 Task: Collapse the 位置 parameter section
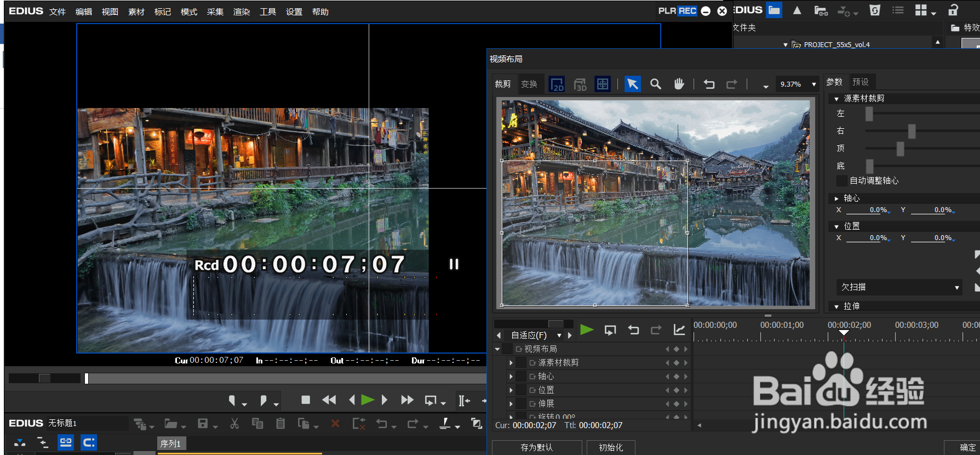pos(836,226)
